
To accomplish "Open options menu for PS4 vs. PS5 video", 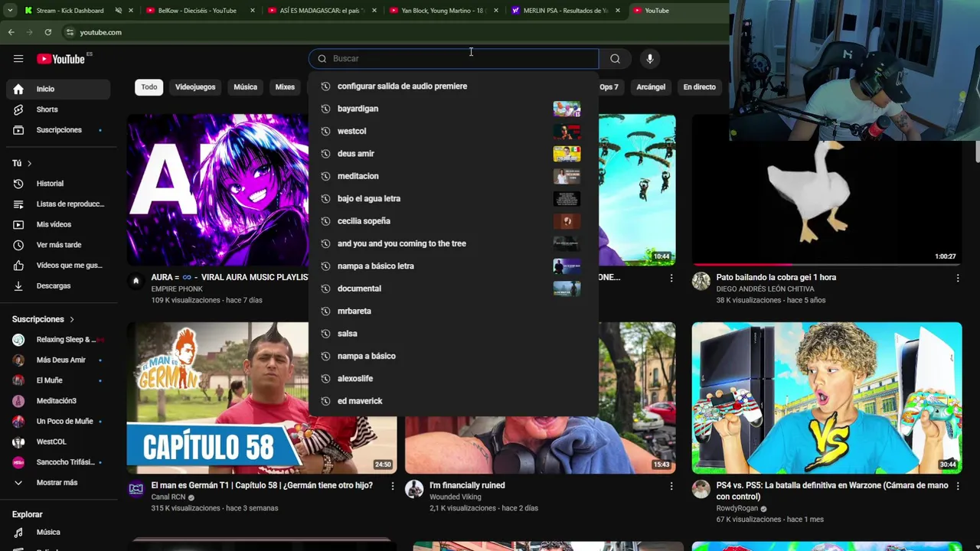I will (x=957, y=487).
